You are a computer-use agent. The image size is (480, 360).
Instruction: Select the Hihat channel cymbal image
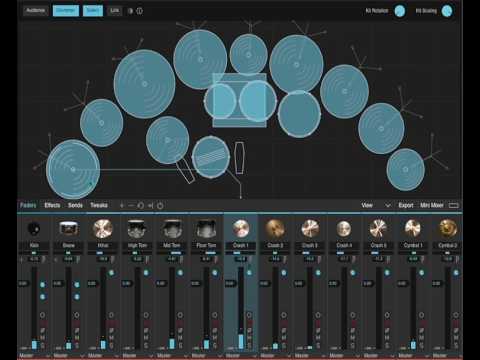tap(103, 229)
